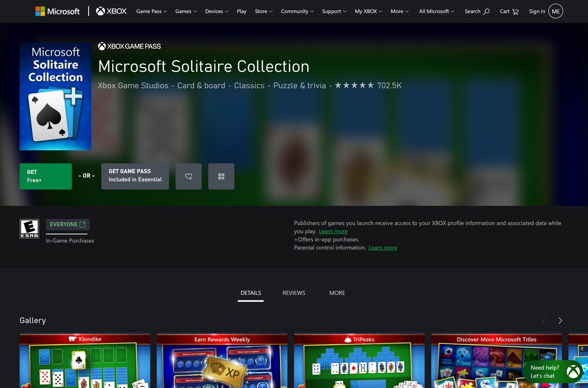The image size is (588, 388).
Task: Open the EVERYONE rating link
Action: (68, 224)
